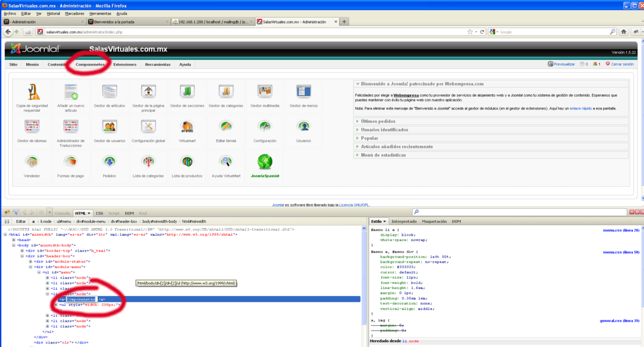
Task: Expand Menú de estadísticas panel
Action: pos(491,155)
